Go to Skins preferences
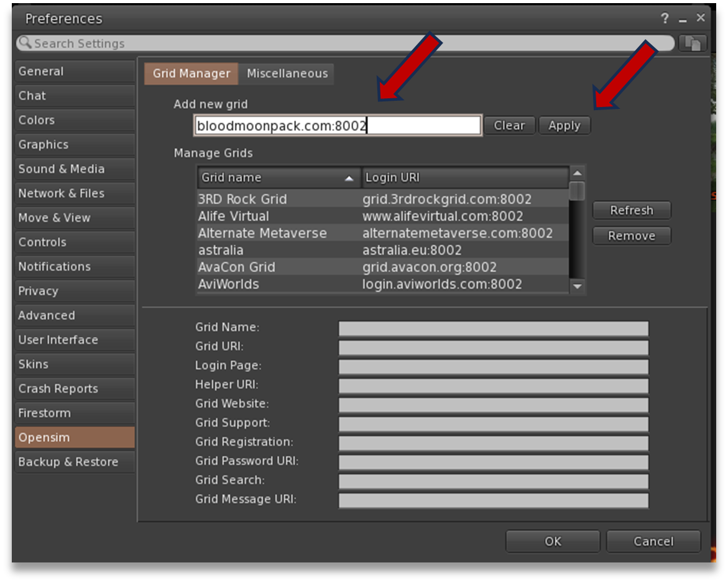The height and width of the screenshot is (583, 728). point(75,364)
